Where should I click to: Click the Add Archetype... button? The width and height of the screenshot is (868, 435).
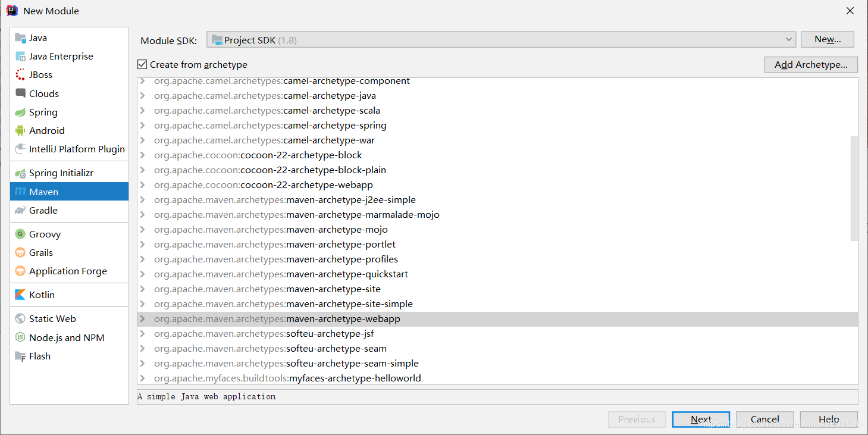tap(811, 64)
